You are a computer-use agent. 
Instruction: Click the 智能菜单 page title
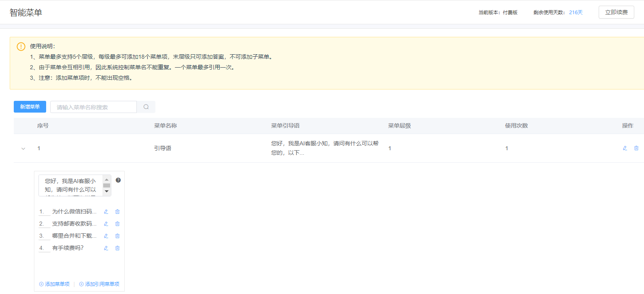click(26, 13)
